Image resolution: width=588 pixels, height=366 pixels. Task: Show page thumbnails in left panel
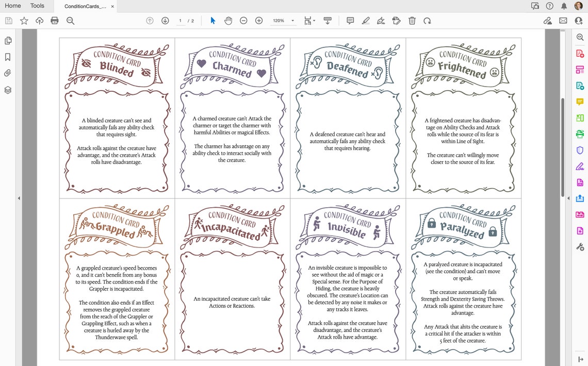click(8, 40)
